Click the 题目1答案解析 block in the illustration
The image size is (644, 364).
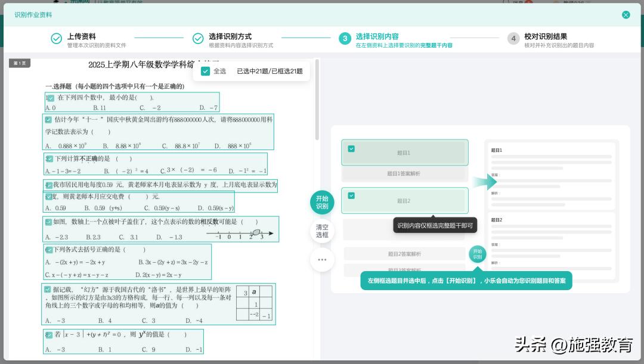tap(404, 174)
